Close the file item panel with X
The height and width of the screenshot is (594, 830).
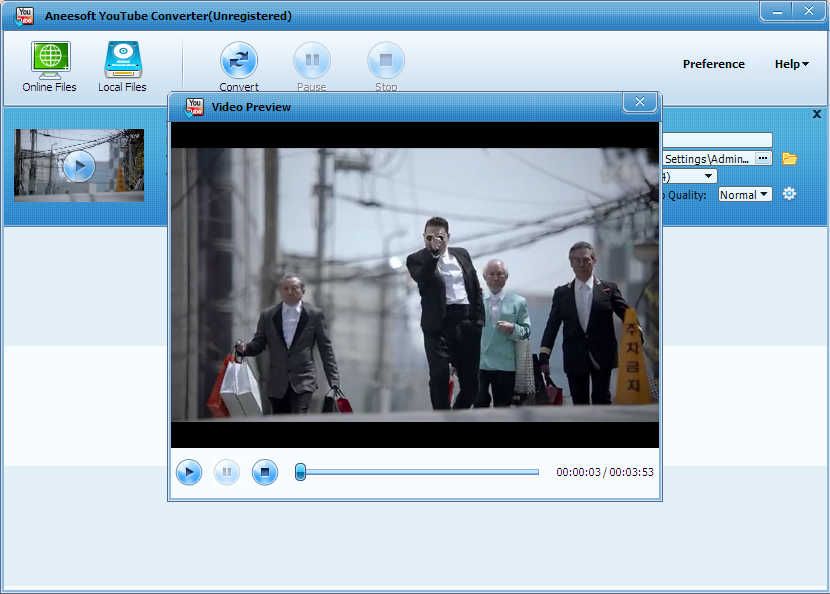coord(817,114)
